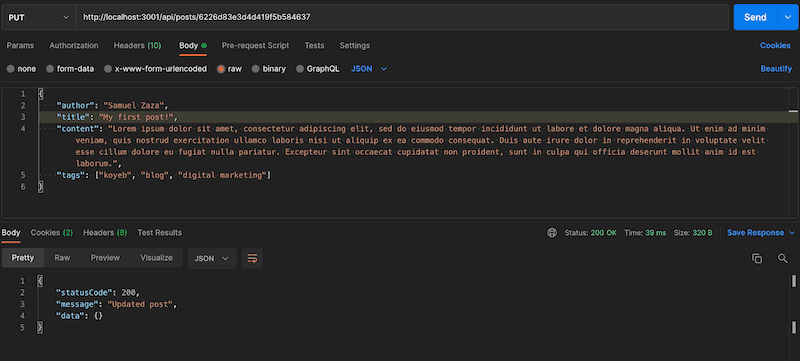Expand the blue JSON body format dropdown
The image size is (800, 361).
point(369,69)
